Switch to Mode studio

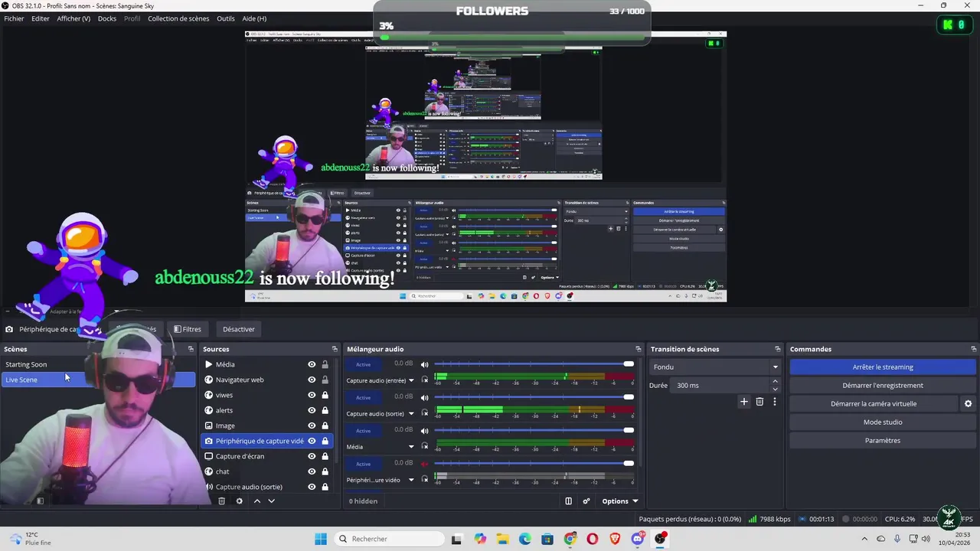(x=883, y=422)
